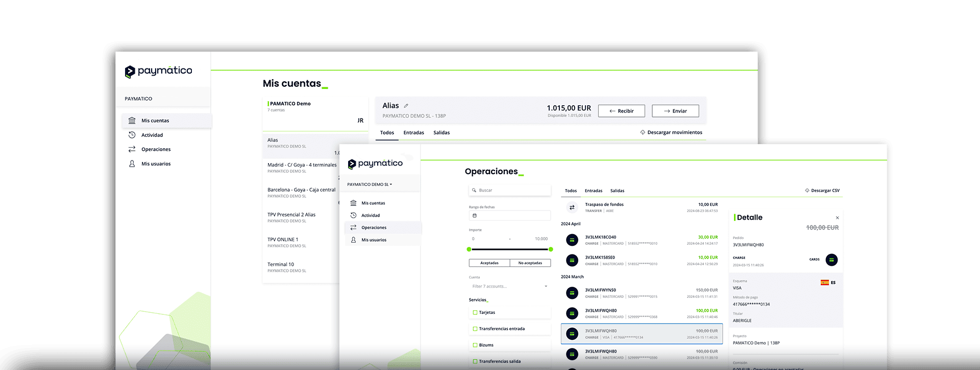Click arrows icon beside Operaciones, front window
980x370 pixels.
(x=353, y=227)
